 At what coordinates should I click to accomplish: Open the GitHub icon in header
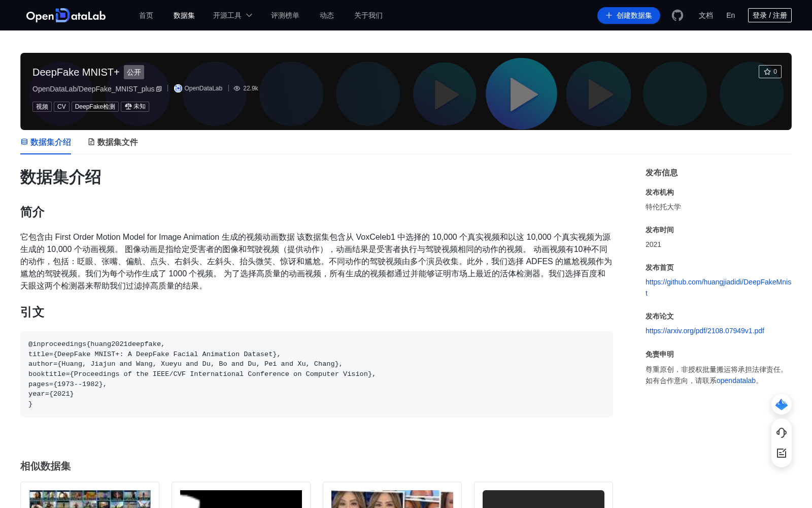point(678,15)
